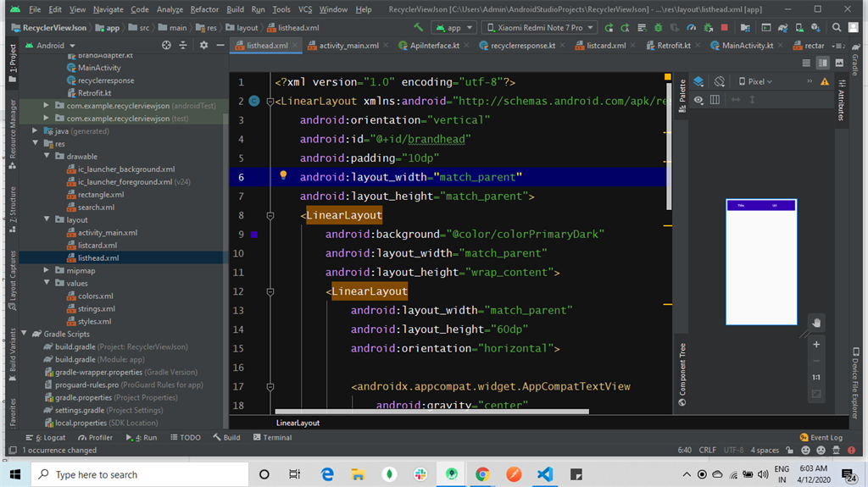Open the design surface layers selector
Viewport: 868px width, 487px height.
[698, 81]
